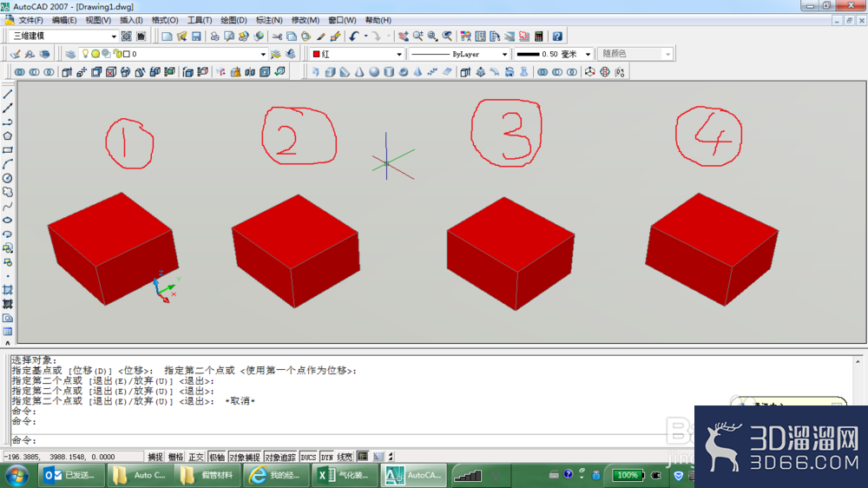868x488 pixels.
Task: Select the Helix tool
Action: tap(432, 72)
